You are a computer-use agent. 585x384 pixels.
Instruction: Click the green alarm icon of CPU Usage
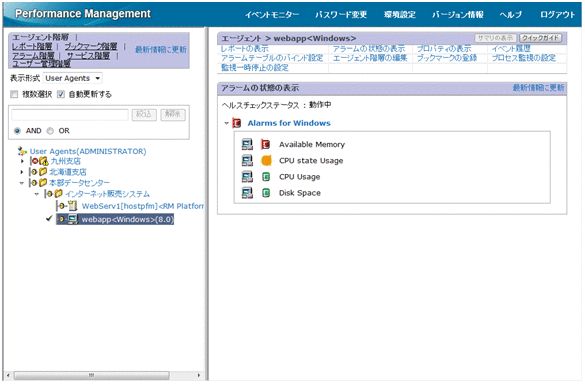click(266, 177)
